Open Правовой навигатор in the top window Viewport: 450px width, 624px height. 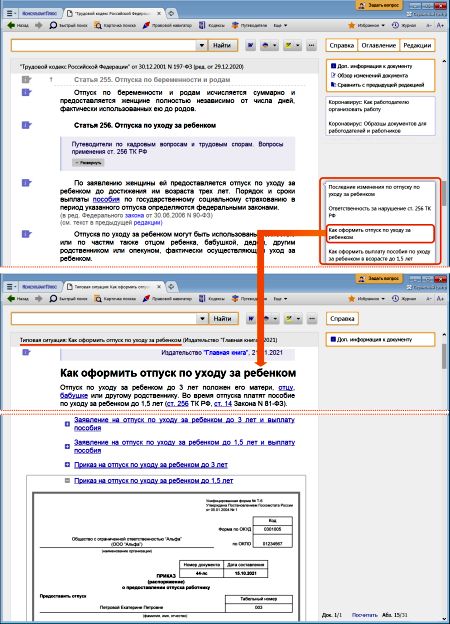(x=167, y=25)
